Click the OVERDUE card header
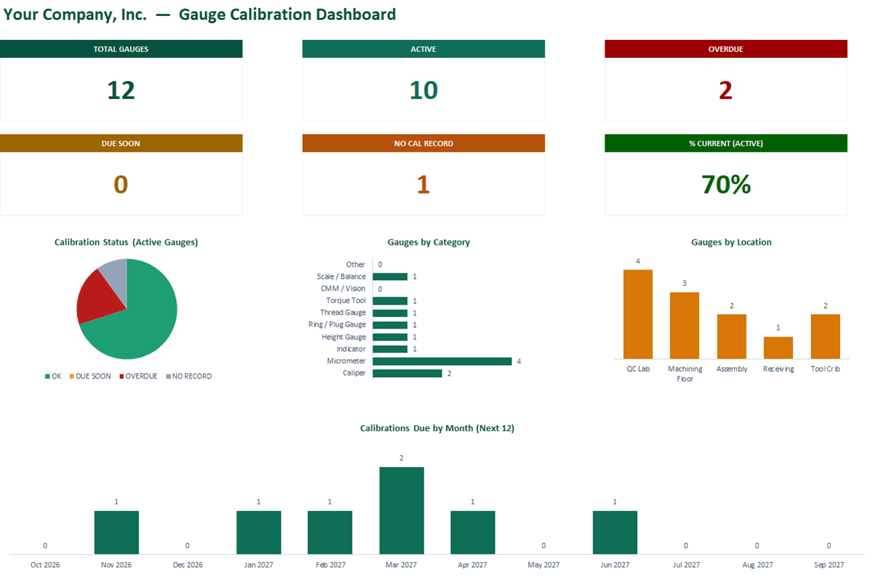The width and height of the screenshot is (890, 588). point(726,49)
